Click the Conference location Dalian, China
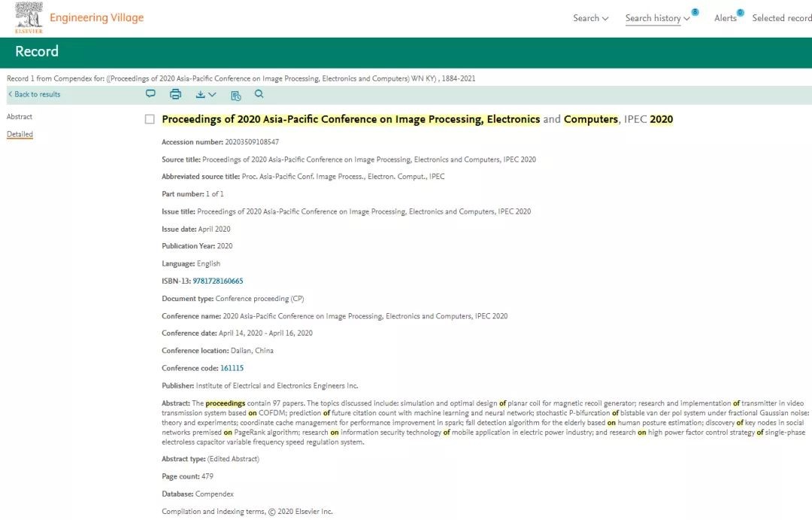Viewport: 812px width, 520px height. 252,351
